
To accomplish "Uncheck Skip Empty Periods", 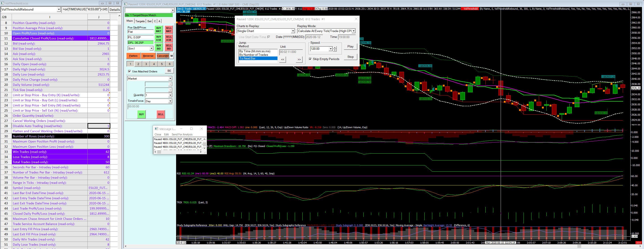I will 310,59.
